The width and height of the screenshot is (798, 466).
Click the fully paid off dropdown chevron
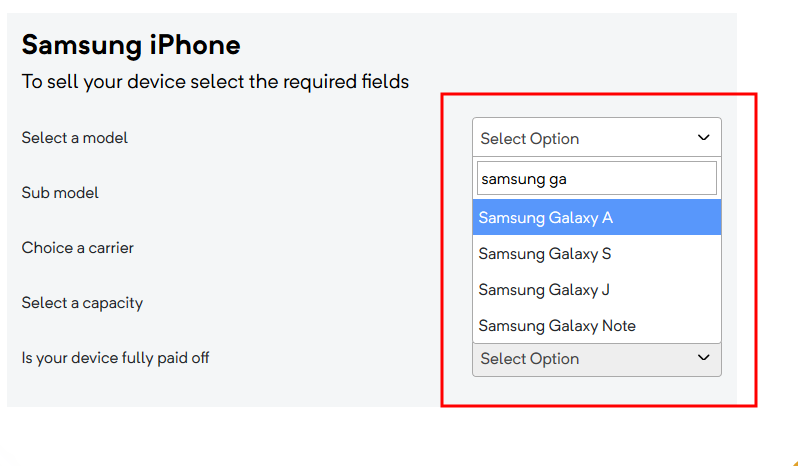703,358
